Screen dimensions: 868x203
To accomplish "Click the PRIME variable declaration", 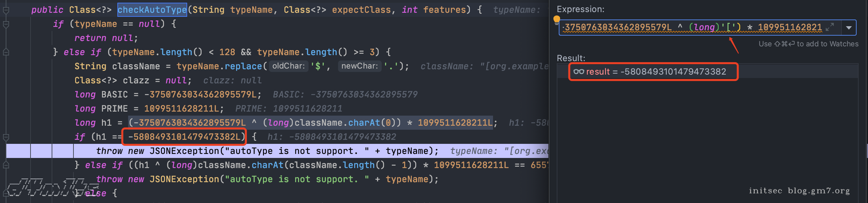I will (x=114, y=109).
